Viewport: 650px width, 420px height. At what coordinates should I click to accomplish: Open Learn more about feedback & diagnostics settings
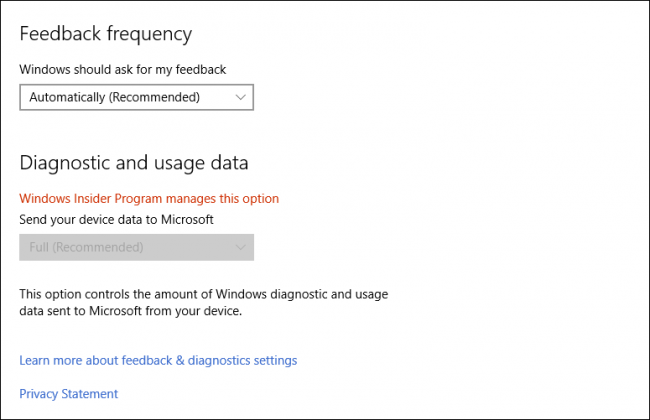coord(158,360)
